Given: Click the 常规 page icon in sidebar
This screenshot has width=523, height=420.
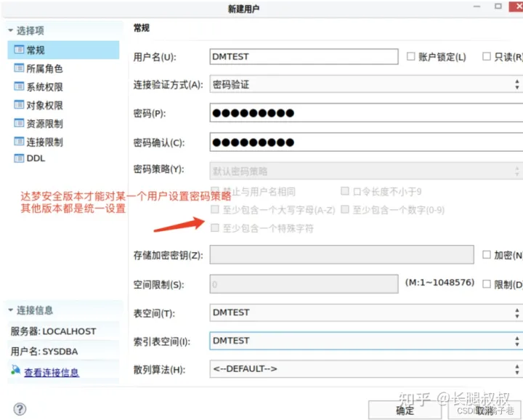Looking at the screenshot, I should (19, 49).
